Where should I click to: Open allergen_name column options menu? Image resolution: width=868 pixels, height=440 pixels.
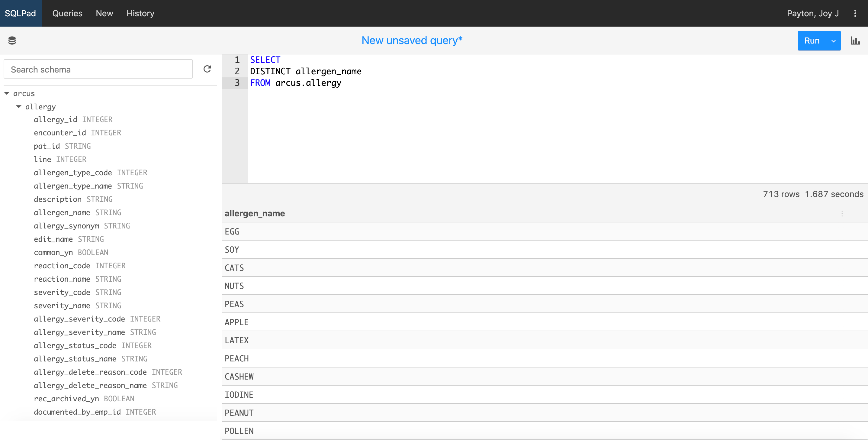pos(842,213)
